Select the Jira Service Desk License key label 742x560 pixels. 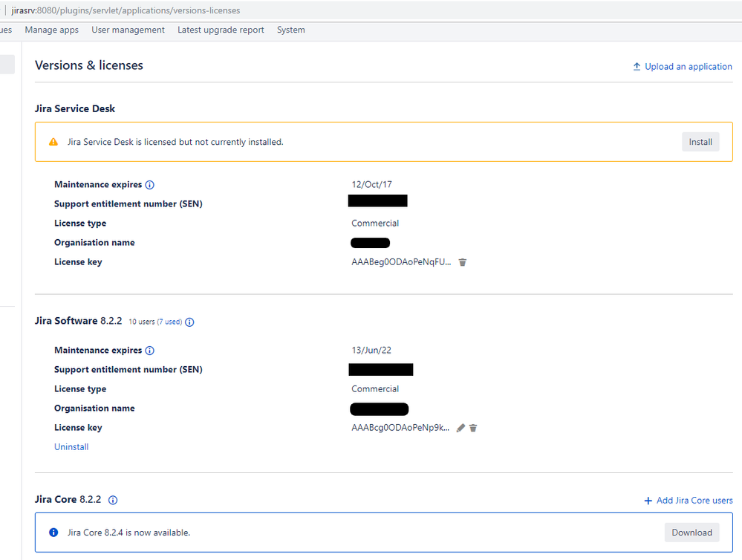point(78,262)
